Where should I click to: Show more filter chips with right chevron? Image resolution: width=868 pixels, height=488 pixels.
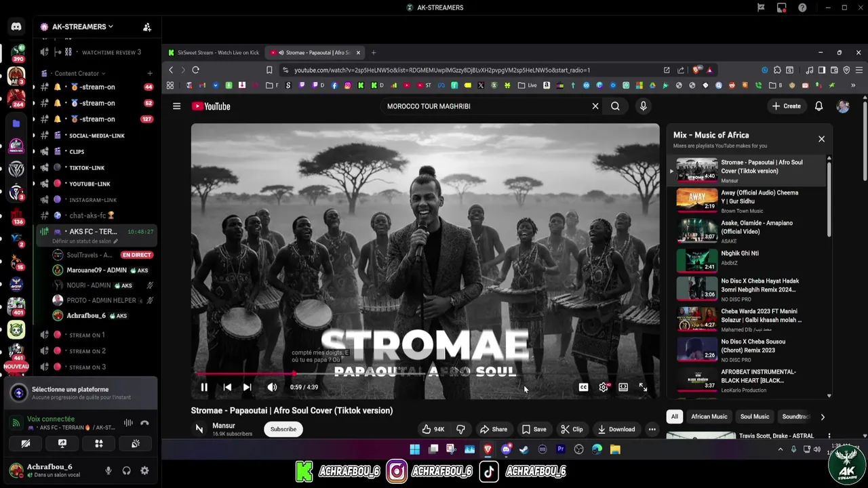point(823,417)
